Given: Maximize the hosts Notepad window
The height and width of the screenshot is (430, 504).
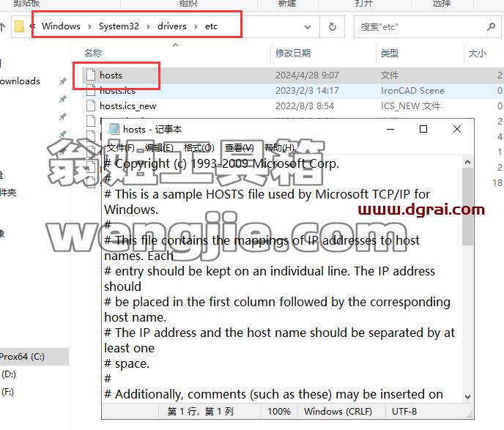Looking at the screenshot, I should pyautogui.click(x=423, y=129).
